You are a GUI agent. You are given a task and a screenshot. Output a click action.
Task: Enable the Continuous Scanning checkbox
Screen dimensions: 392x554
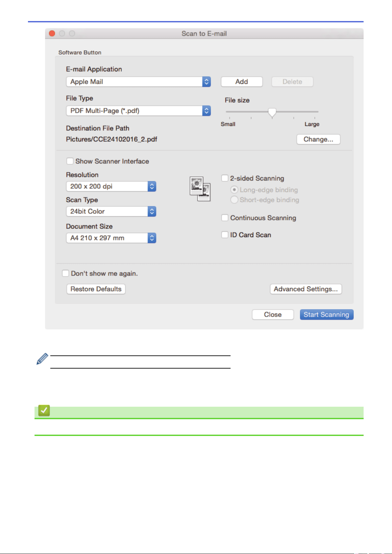[x=225, y=218]
